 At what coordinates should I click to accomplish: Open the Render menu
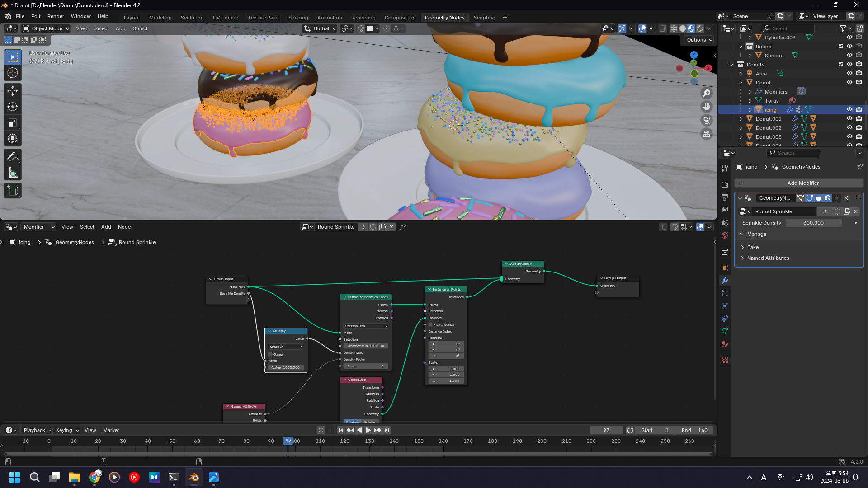(56, 16)
